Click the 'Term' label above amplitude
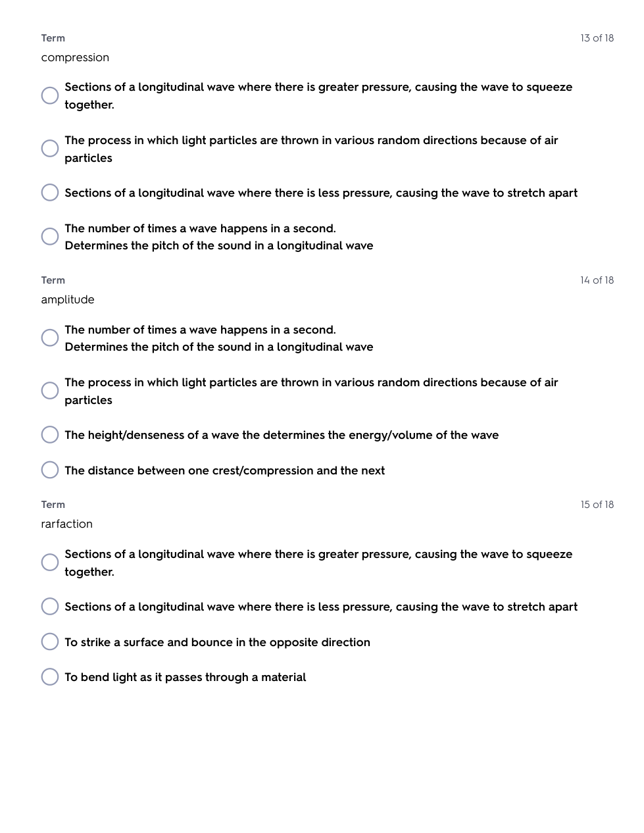This screenshot has width=644, height=833. point(53,280)
